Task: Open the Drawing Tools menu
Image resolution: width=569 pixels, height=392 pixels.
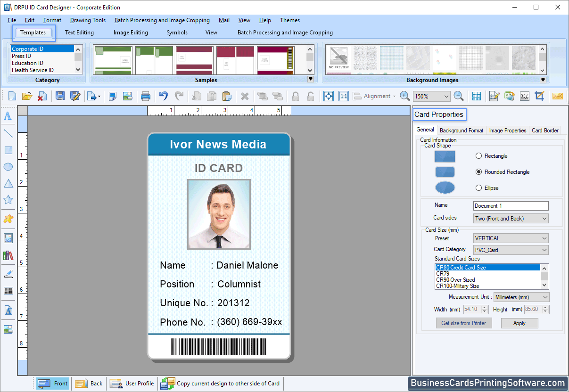Action: click(x=88, y=20)
